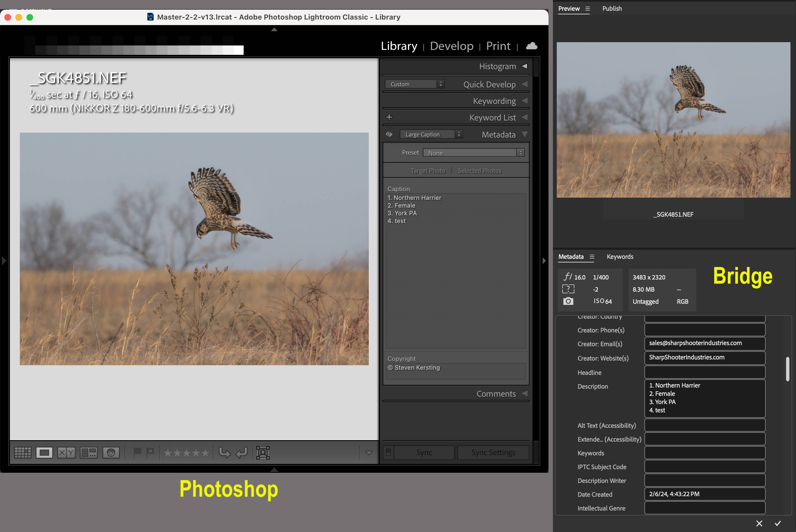796x532 pixels.
Task: Click the Copyright field Steven Kersting
Action: (456, 371)
